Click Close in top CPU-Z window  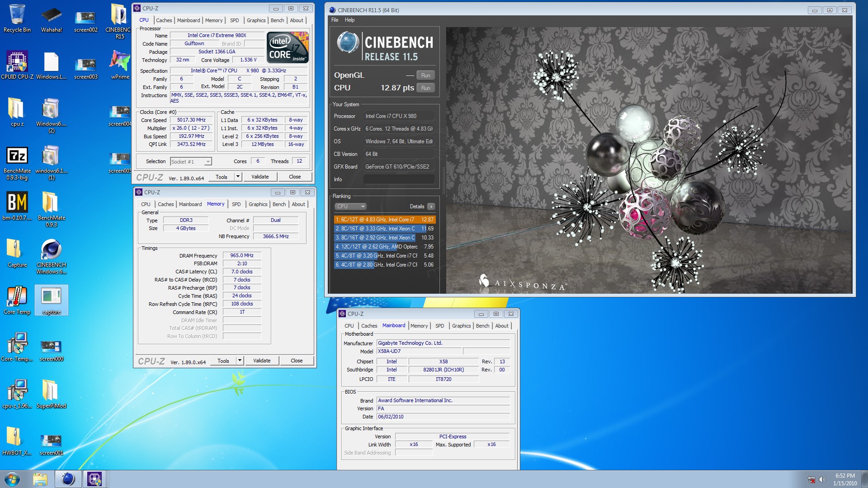coord(295,177)
